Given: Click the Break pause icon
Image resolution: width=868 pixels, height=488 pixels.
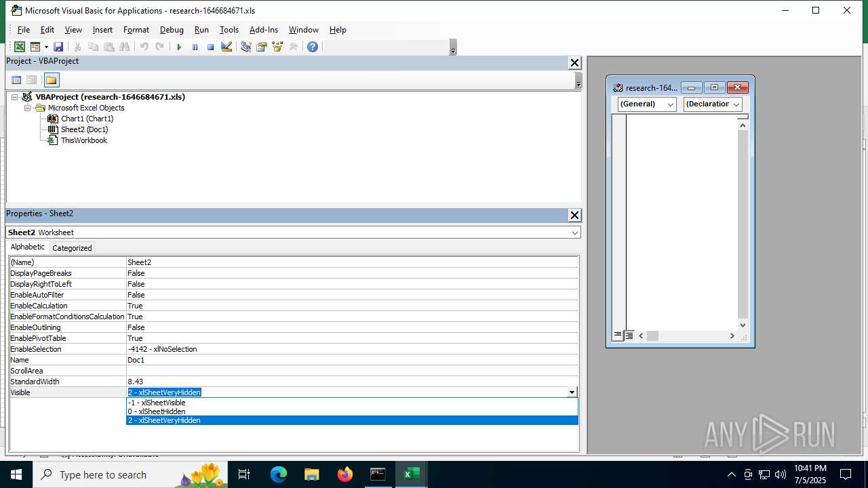Looking at the screenshot, I should coord(195,47).
